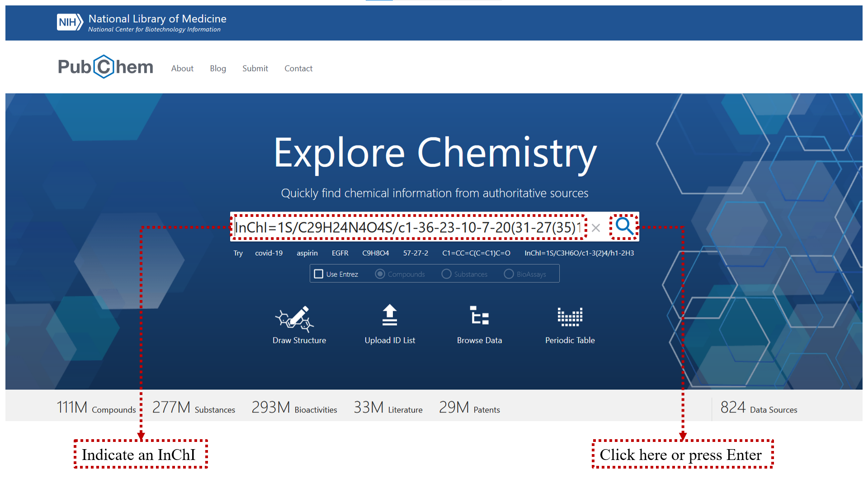Click inside the InChI search input field
The image size is (868, 488).
(407, 227)
